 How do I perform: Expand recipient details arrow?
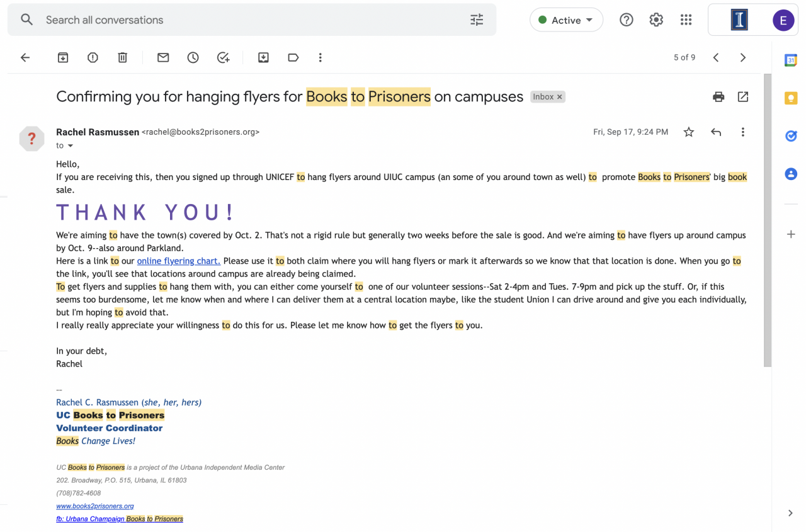(71, 146)
